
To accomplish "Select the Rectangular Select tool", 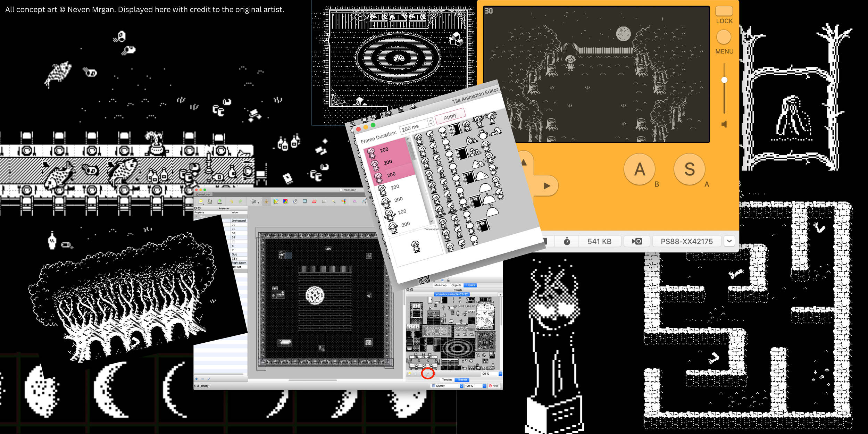I will 324,201.
